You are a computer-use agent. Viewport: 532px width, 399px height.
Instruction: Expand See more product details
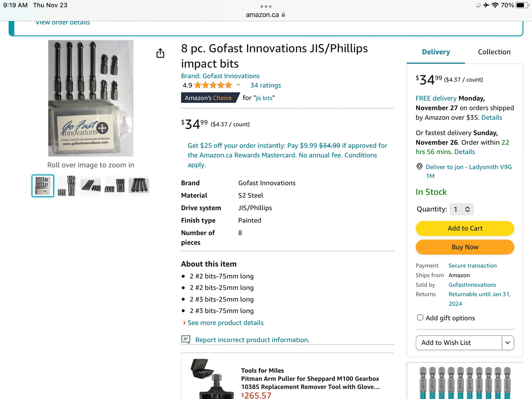click(x=225, y=323)
